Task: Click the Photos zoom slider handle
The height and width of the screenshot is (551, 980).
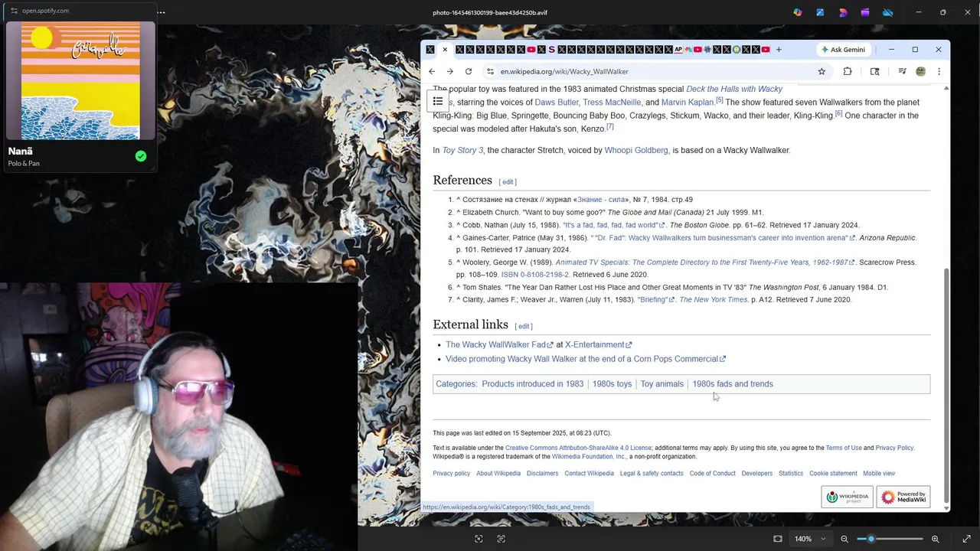Action: coord(871,539)
